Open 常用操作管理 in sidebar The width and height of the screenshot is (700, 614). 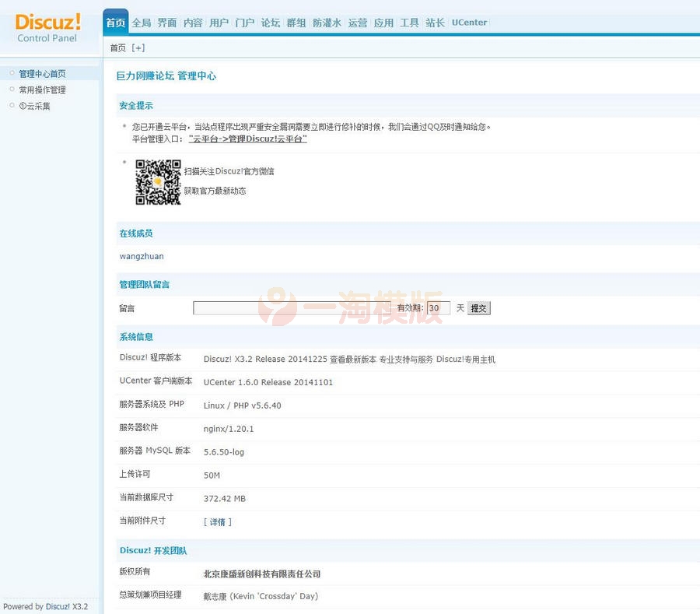(42, 89)
